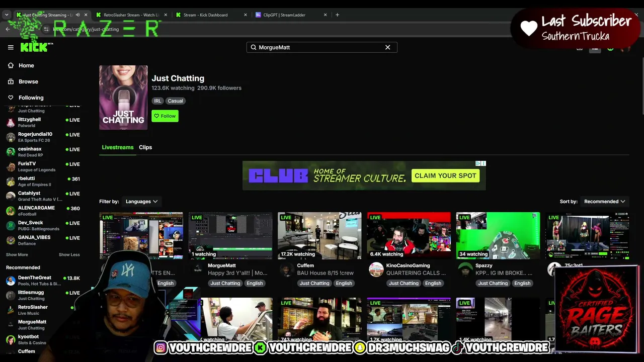644x362 pixels.
Task: Open the browser tab search chevron
Action: 7,15
